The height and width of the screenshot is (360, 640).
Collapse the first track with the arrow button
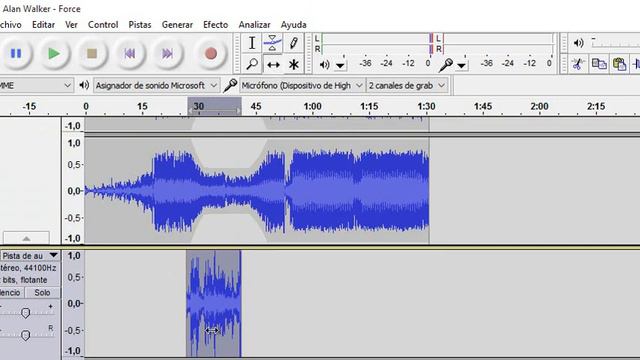[x=26, y=238]
